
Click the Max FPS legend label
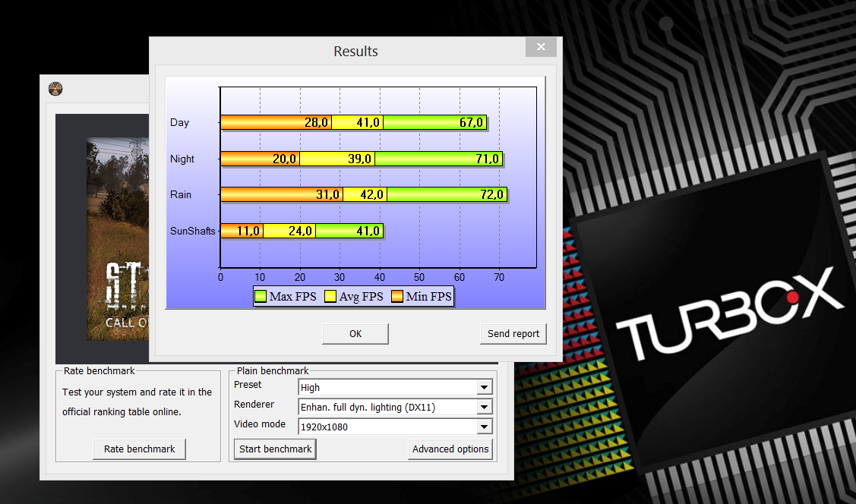point(292,296)
